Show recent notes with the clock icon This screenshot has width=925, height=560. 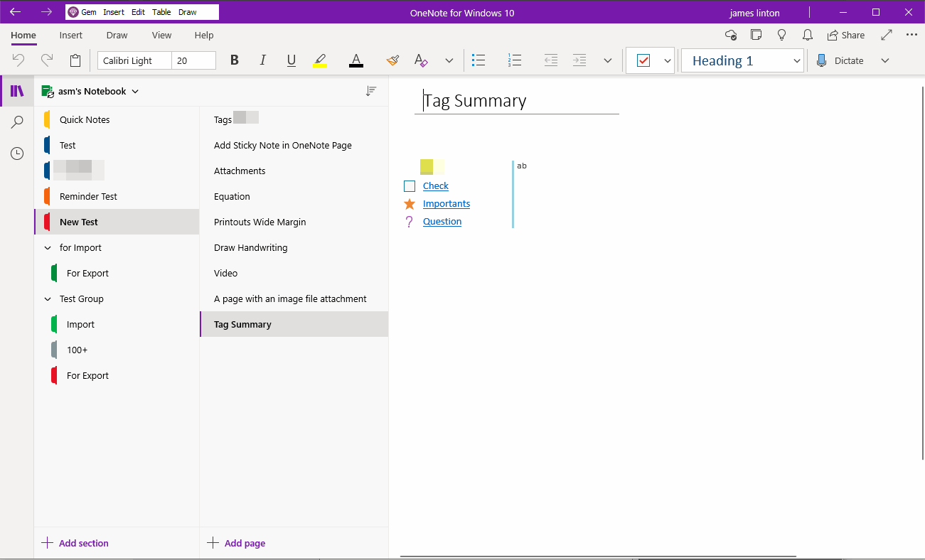pos(16,153)
